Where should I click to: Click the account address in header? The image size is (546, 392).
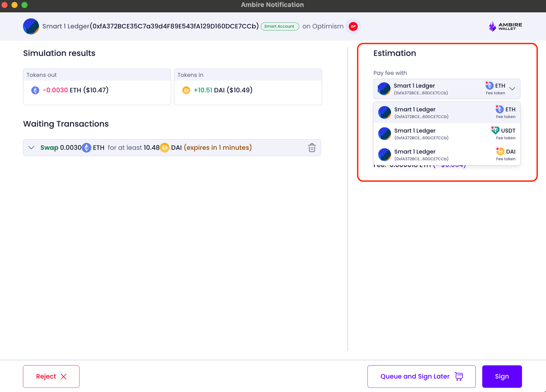pyautogui.click(x=174, y=26)
